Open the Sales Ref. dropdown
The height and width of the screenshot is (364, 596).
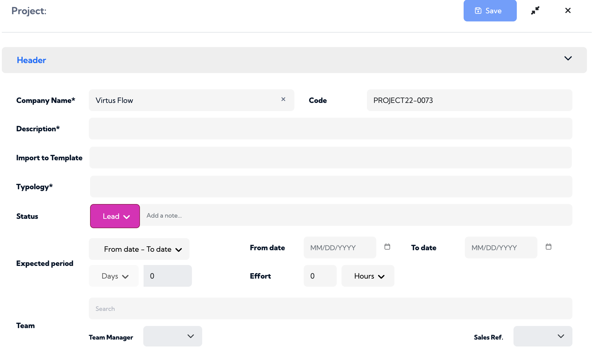pos(543,336)
